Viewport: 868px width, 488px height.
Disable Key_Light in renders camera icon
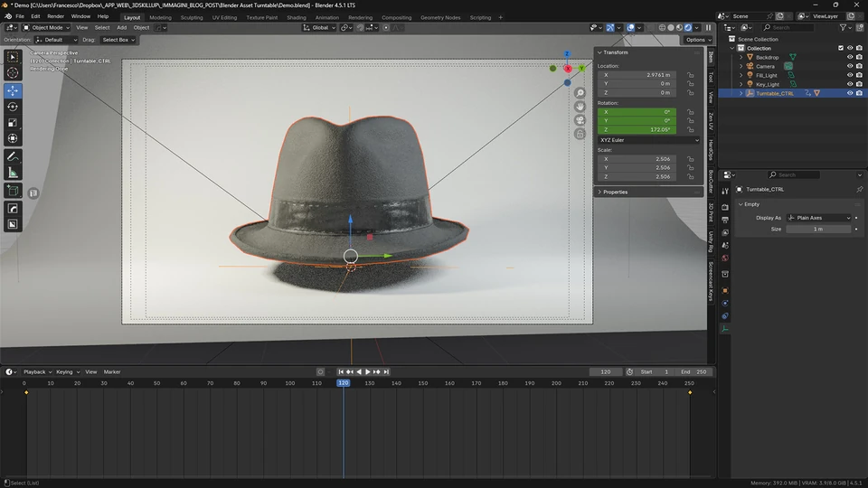coord(859,84)
